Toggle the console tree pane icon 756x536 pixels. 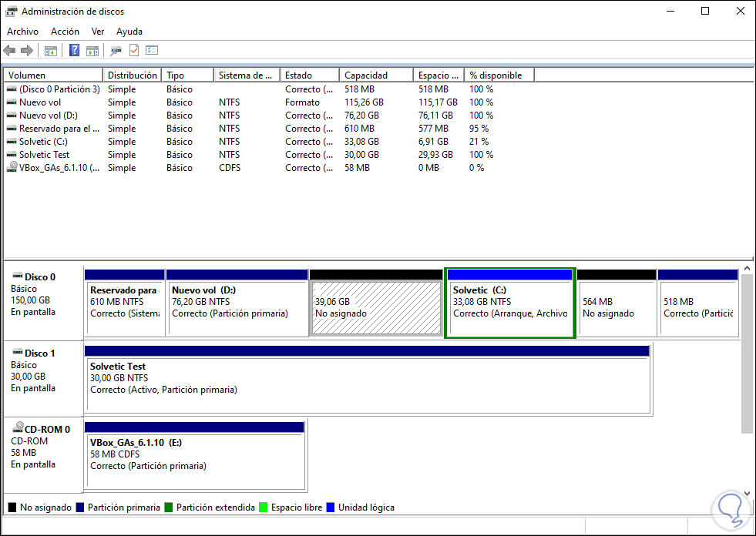tap(50, 51)
